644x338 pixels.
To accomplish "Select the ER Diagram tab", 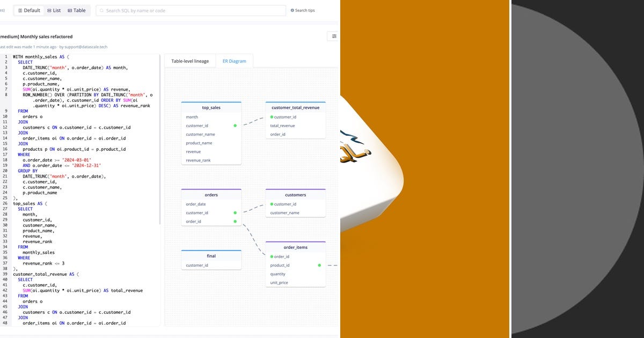I will click(235, 61).
